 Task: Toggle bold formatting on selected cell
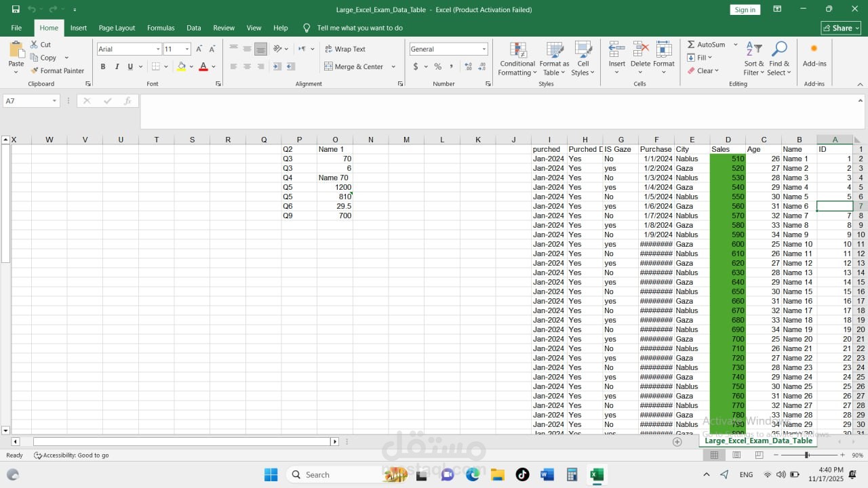[102, 66]
